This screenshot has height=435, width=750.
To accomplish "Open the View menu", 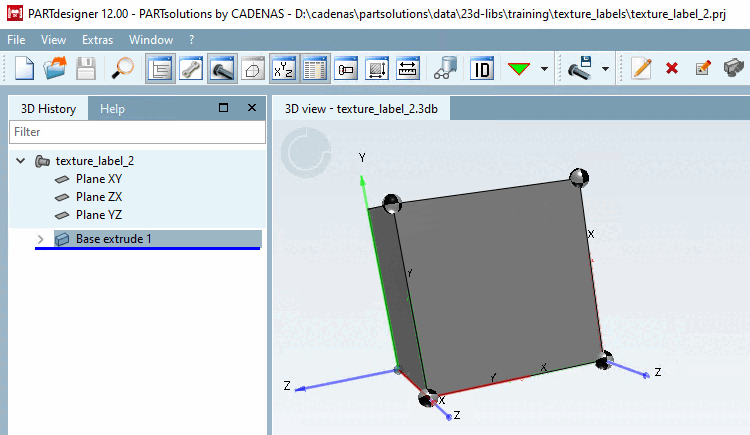I will click(x=53, y=40).
